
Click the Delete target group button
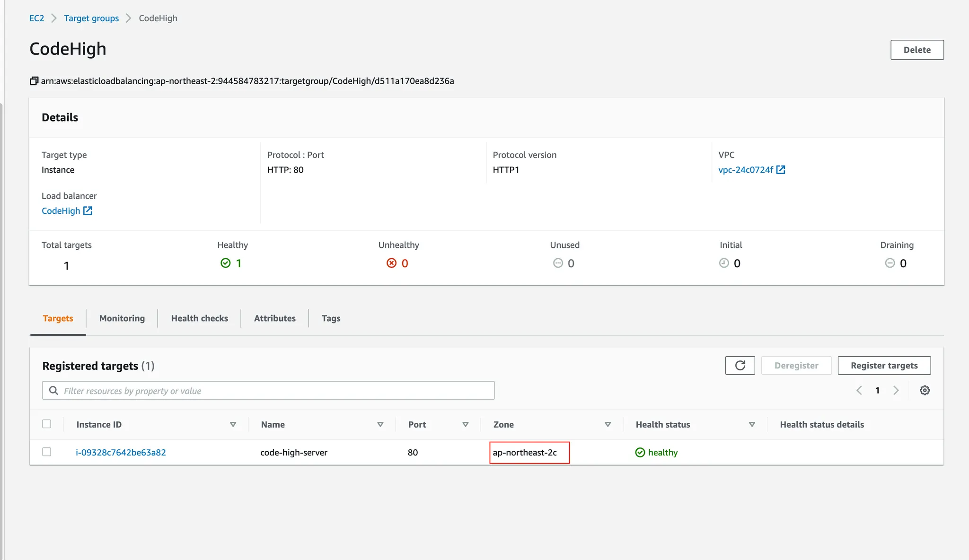coord(916,50)
